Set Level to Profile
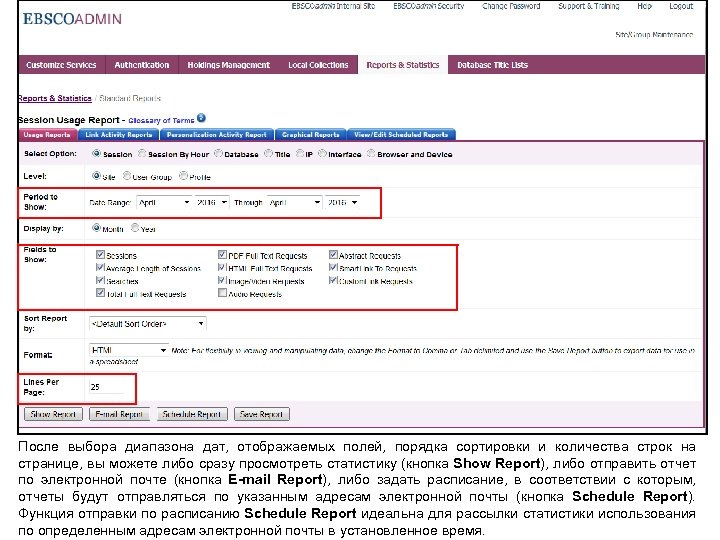The image size is (720, 540). pyautogui.click(x=183, y=176)
